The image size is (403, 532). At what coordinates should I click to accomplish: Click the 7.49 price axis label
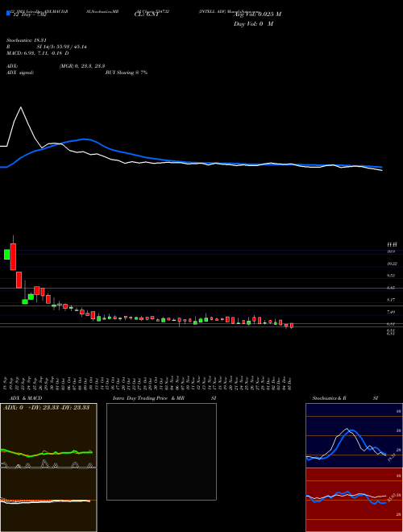pos(392,312)
